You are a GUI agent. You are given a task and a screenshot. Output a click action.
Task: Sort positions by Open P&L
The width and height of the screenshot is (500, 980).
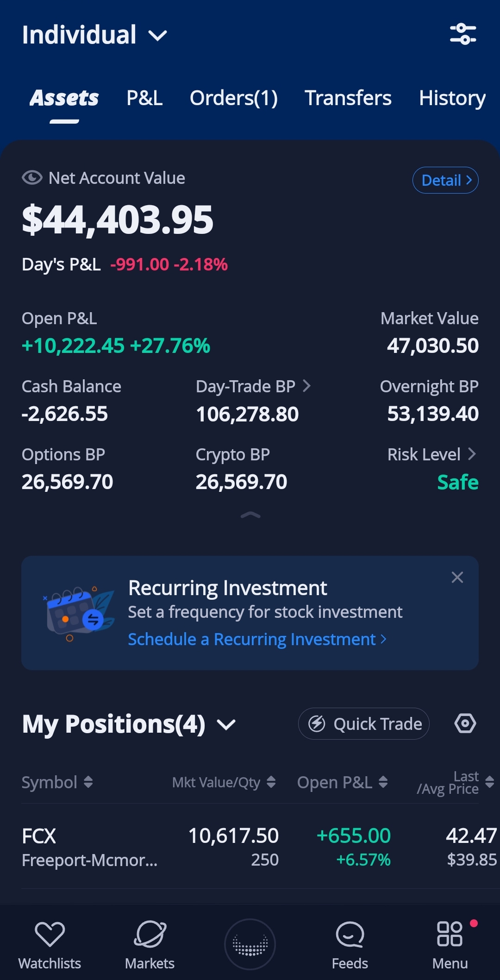[342, 782]
